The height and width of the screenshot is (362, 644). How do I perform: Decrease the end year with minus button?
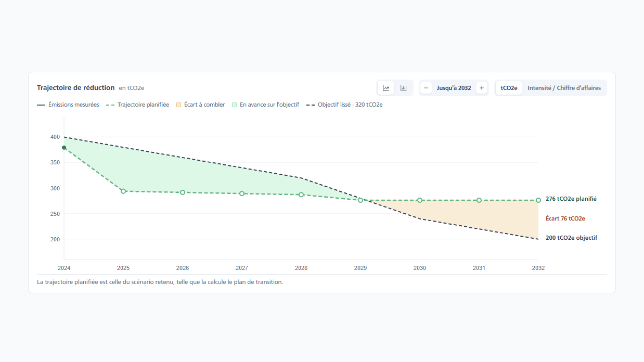(x=426, y=88)
